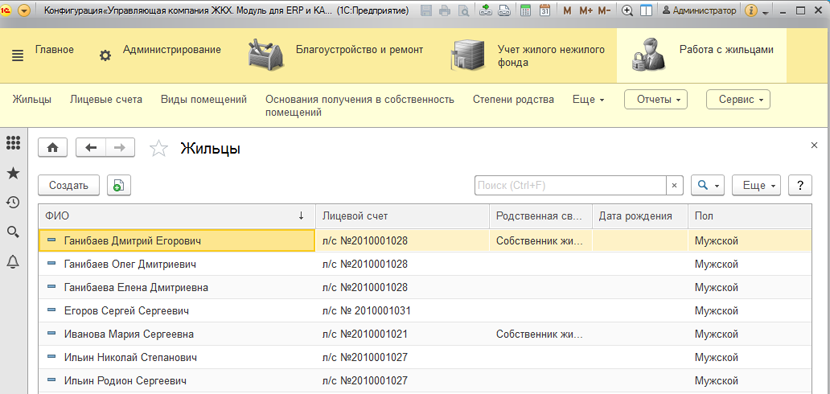Viewport: 830px width, 394px height.
Task: Open the list Еще dropdown button
Action: [756, 185]
